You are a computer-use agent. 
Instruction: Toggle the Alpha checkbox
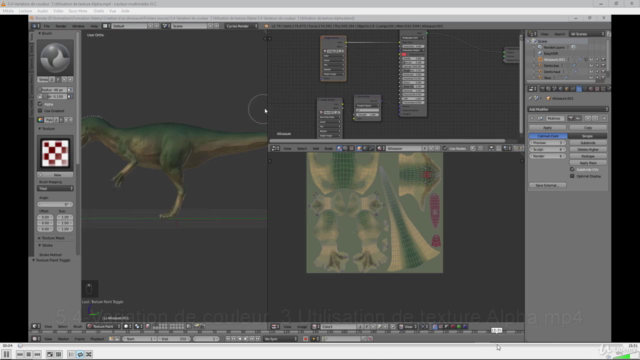(40, 104)
